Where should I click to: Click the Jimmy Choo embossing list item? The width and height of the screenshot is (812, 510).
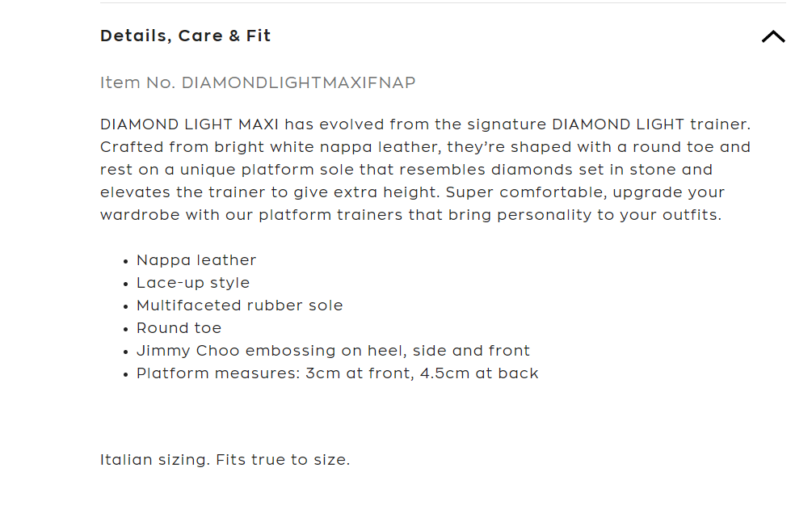(333, 351)
